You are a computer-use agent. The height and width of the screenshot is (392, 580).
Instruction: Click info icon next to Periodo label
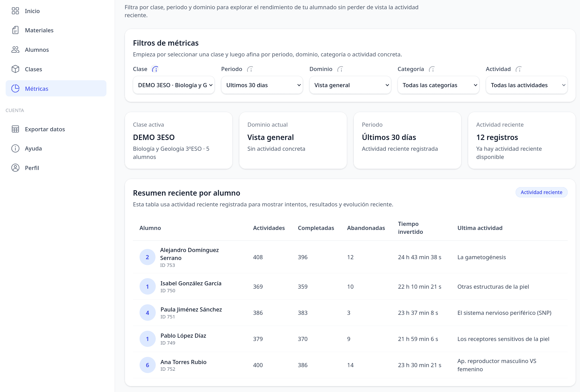250,69
